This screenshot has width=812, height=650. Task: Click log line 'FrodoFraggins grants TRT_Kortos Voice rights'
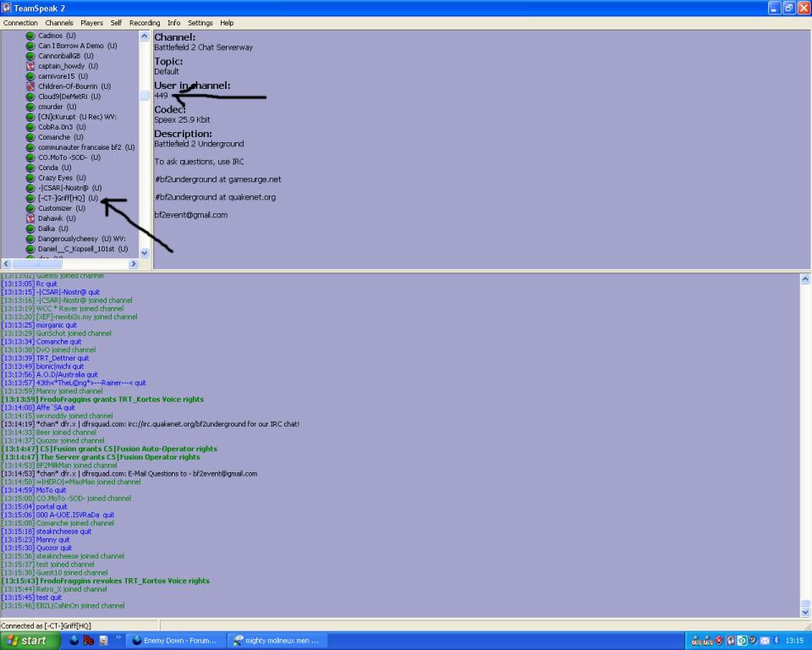click(x=102, y=399)
